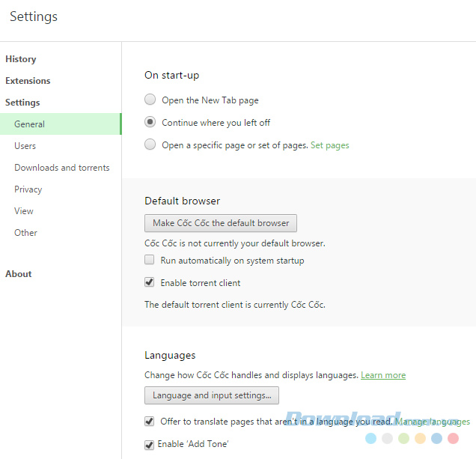Screen dimensions: 476x459
Task: Select 'Open the New Tab page' option
Action: tap(150, 100)
